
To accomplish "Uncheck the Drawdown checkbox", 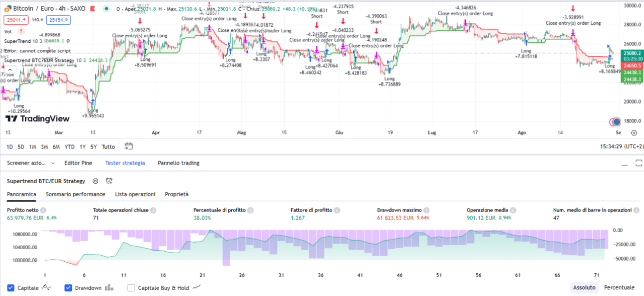I will pyautogui.click(x=68, y=287).
